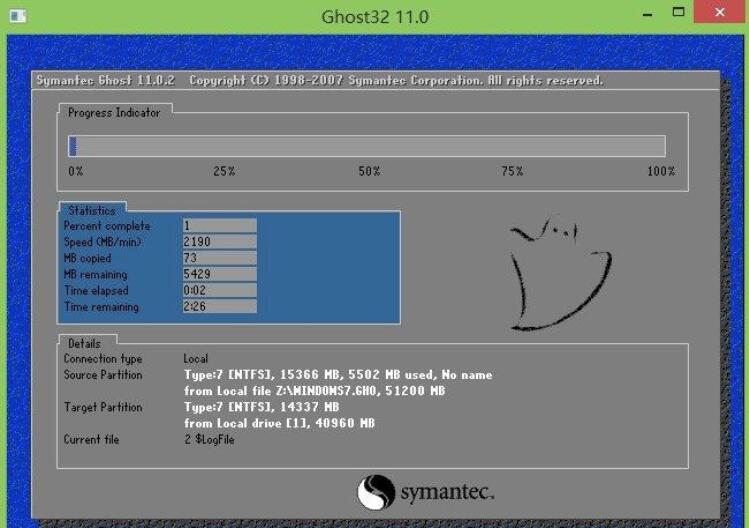The image size is (749, 528).
Task: Click the Details panel header
Action: (x=86, y=343)
